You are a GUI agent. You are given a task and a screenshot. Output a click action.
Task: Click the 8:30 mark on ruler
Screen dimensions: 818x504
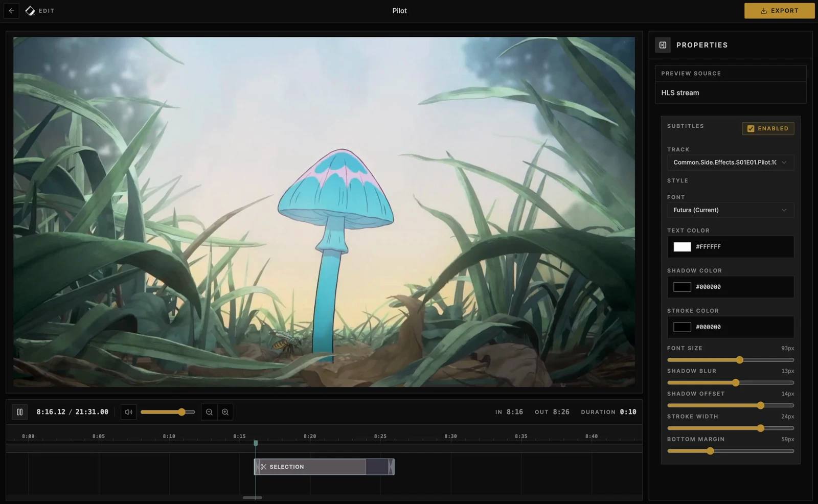point(450,437)
